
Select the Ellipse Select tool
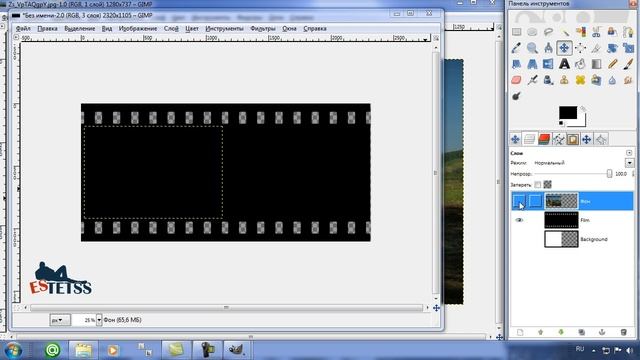coord(532,31)
